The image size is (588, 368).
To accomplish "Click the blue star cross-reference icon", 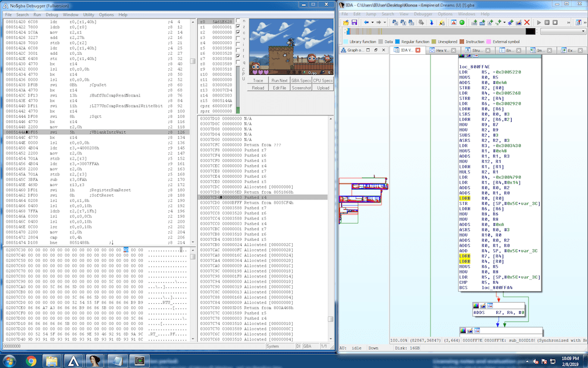I will (x=510, y=22).
